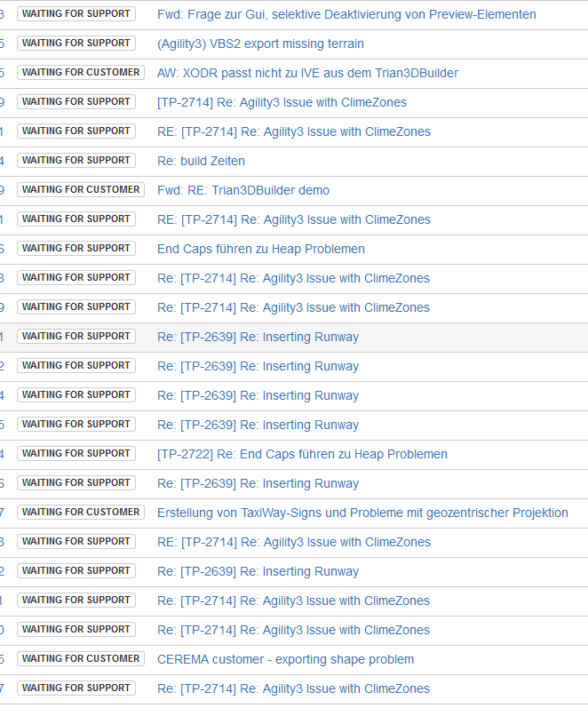Open the 'Frage zur Gui' preview elements issue

(346, 14)
